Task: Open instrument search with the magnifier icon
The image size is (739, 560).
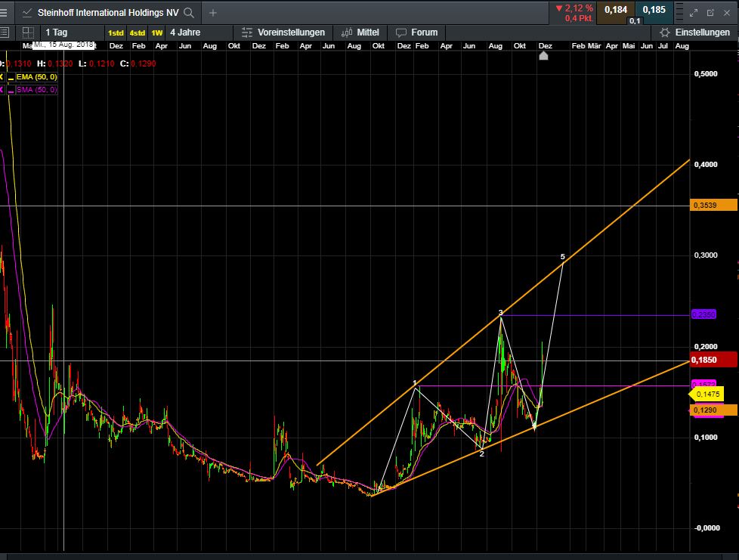Action: pos(189,13)
